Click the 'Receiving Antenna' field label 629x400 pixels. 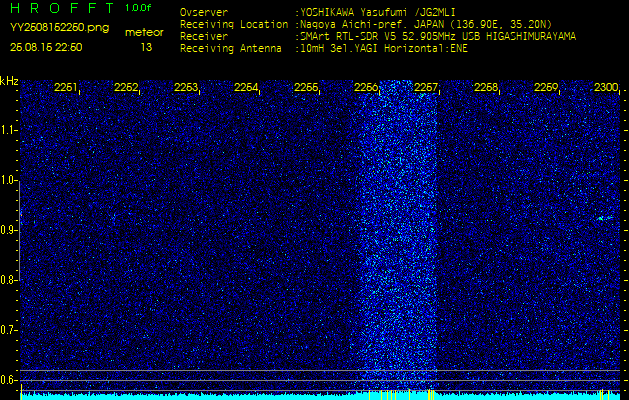pyautogui.click(x=231, y=49)
